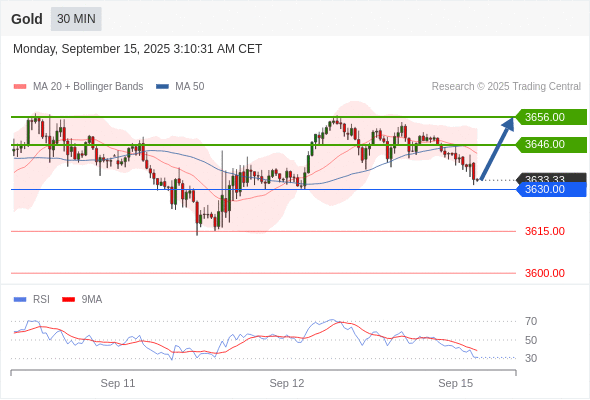590x400 pixels.
Task: Click the Sep 12 date axis label
Action: pos(287,383)
